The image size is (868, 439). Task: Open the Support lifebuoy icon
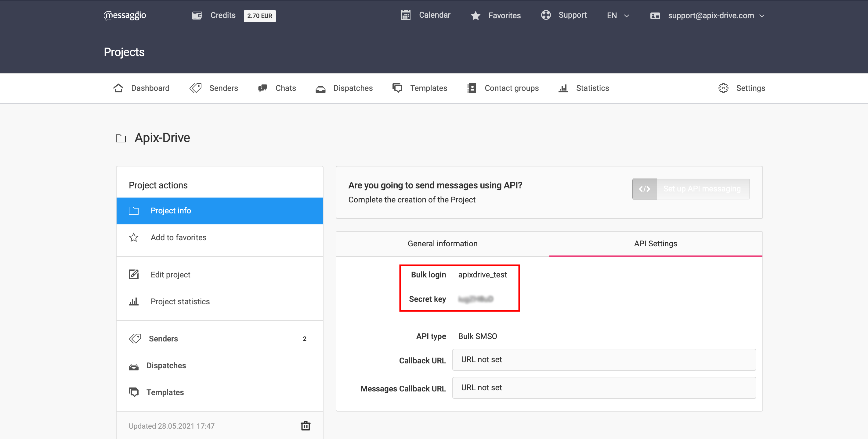click(x=546, y=15)
